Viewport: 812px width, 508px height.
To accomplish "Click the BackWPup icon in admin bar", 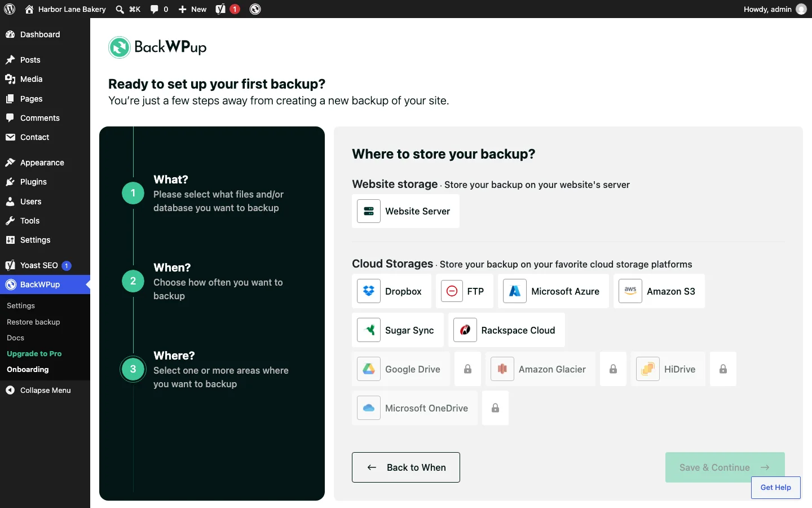I will coord(255,9).
